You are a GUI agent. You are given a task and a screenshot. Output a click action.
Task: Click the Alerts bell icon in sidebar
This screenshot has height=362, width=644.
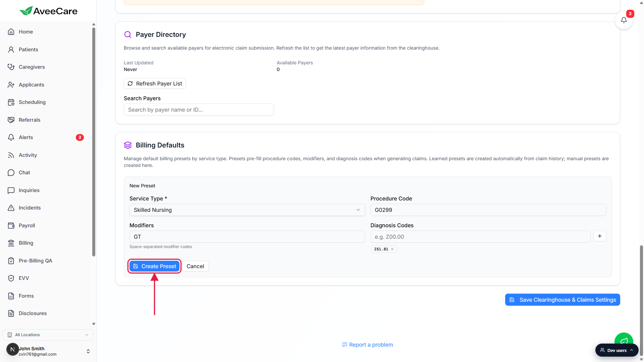(x=11, y=137)
